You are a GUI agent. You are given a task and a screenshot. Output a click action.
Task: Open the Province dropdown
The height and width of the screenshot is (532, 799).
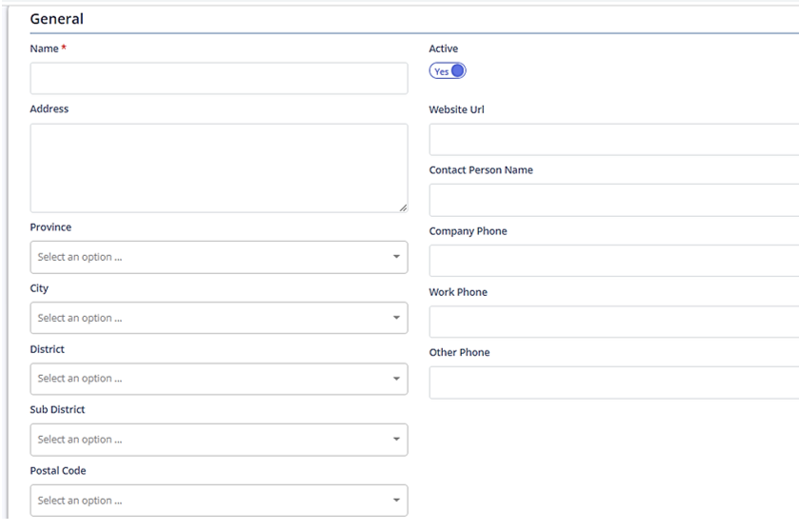pyautogui.click(x=219, y=257)
